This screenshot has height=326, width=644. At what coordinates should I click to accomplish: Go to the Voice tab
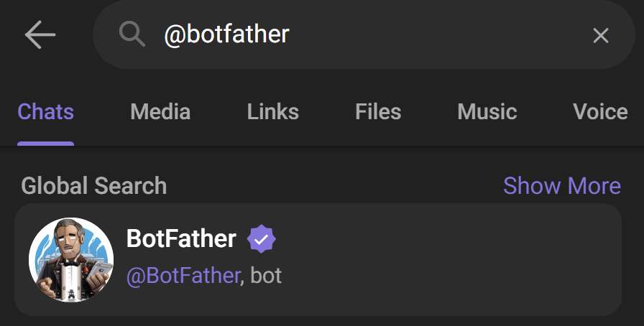[600, 112]
